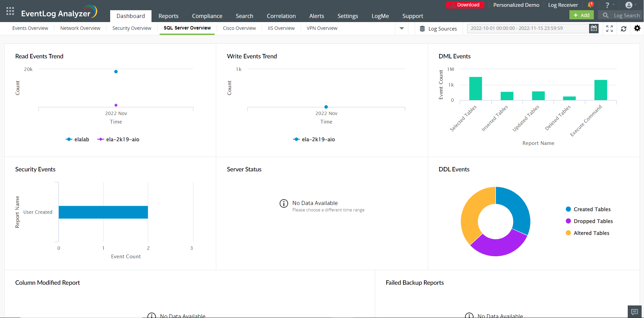
Task: Toggle elalab series in Read Events legend
Action: pyautogui.click(x=77, y=139)
